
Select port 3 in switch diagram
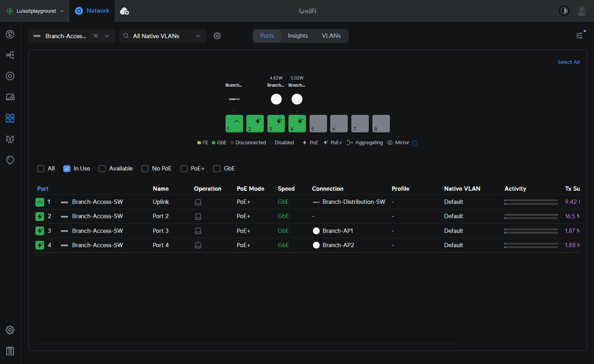(x=276, y=124)
